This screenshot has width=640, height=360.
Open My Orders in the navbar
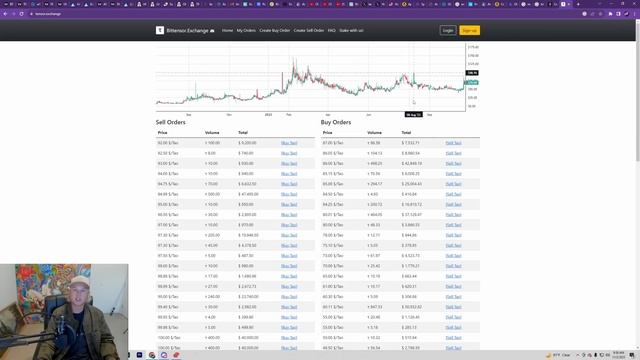(x=246, y=30)
